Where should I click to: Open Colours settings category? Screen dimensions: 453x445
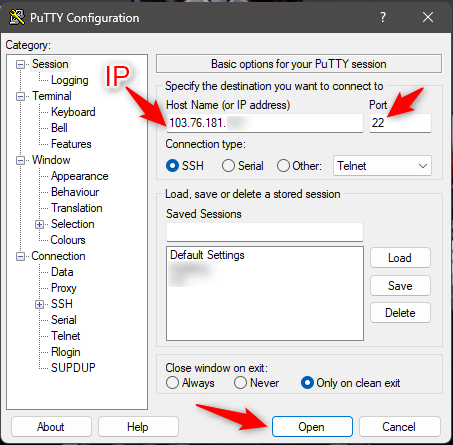pyautogui.click(x=68, y=240)
